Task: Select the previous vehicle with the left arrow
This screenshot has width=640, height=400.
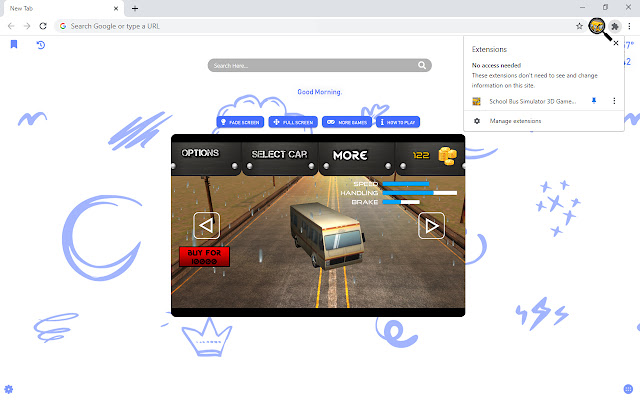Action: point(207,225)
